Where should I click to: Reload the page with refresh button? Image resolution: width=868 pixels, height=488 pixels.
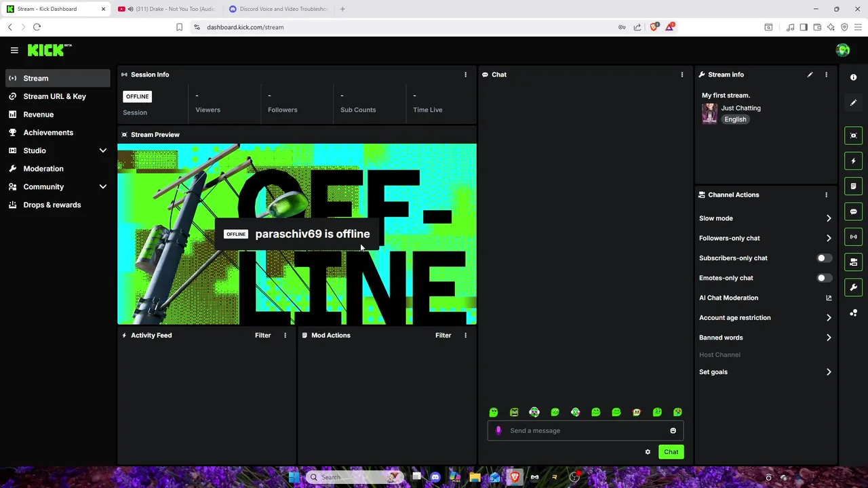tap(37, 27)
